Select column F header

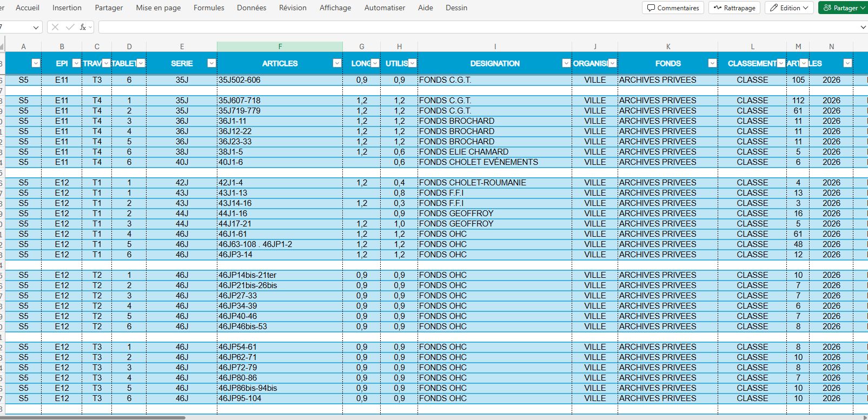click(x=280, y=46)
